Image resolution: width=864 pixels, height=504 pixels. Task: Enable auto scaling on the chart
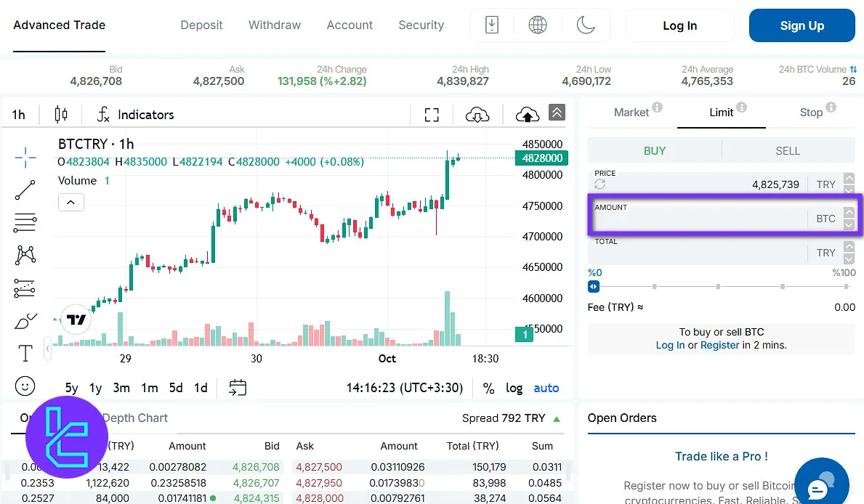(546, 388)
